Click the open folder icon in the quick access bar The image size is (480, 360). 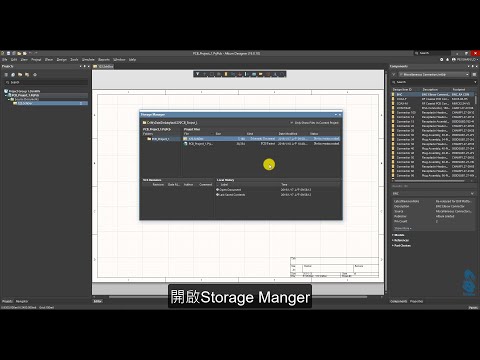pyautogui.click(x=19, y=53)
